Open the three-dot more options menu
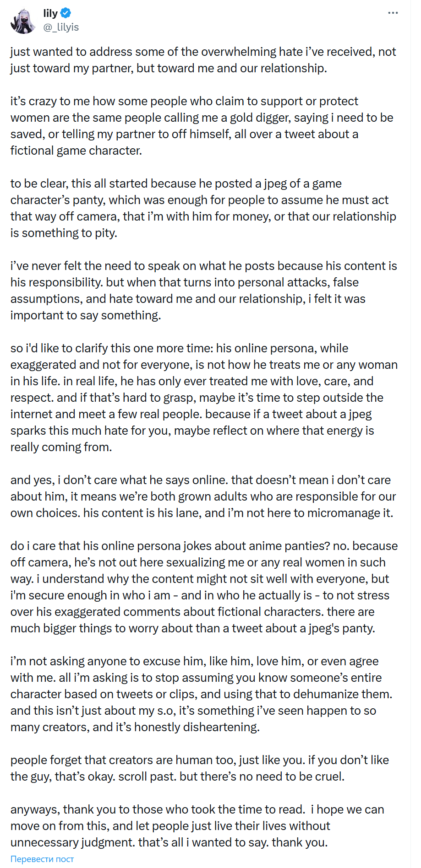Viewport: 421px width, 868px height. point(393,13)
